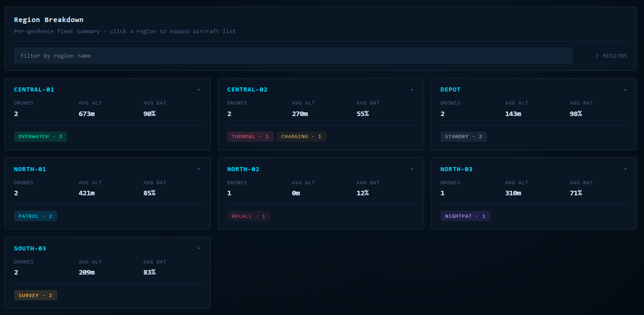
Task: Expand the CENTRAL-01 region arrow
Action: [x=199, y=89]
